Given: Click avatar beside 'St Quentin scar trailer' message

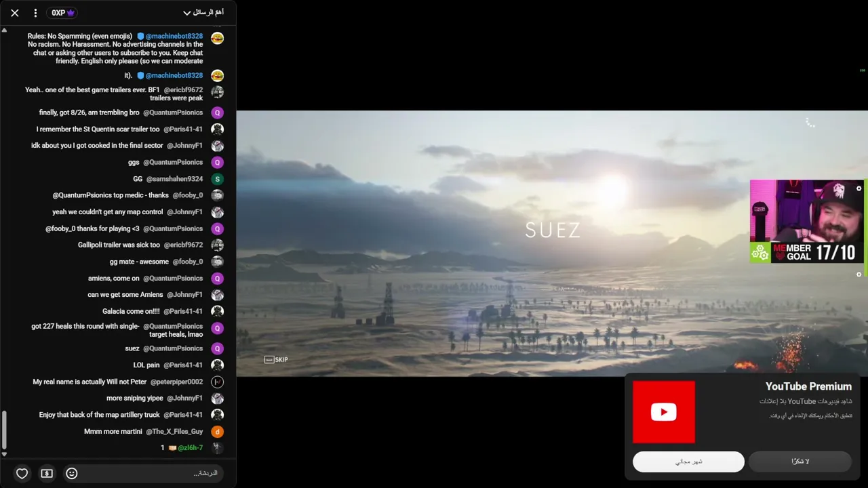Looking at the screenshot, I should (217, 129).
